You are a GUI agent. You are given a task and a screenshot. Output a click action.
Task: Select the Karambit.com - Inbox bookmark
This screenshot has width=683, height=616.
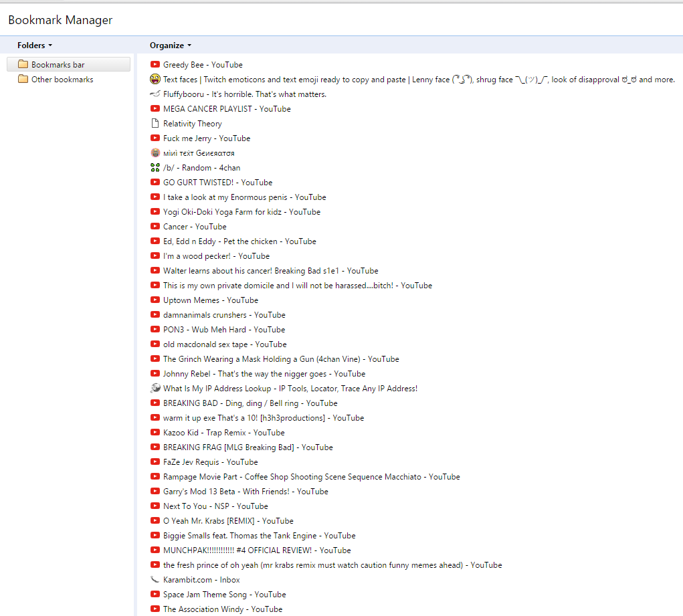click(201, 580)
